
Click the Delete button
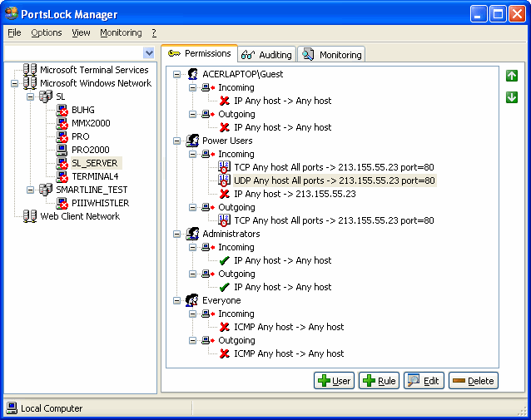[474, 381]
